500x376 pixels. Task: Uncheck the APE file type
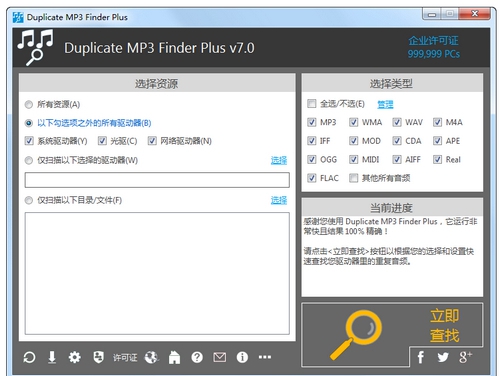click(x=437, y=141)
